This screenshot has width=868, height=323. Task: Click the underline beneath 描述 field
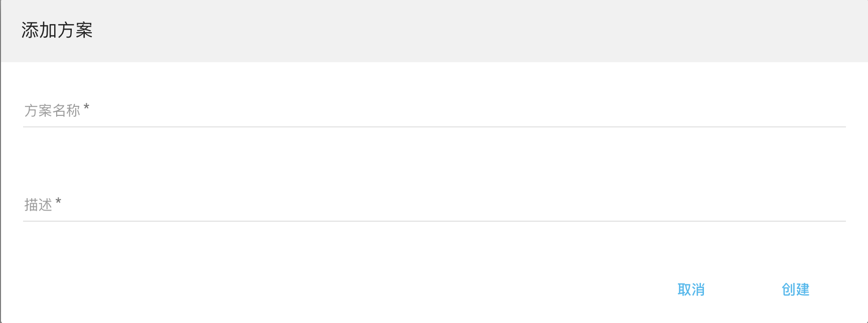pos(435,221)
